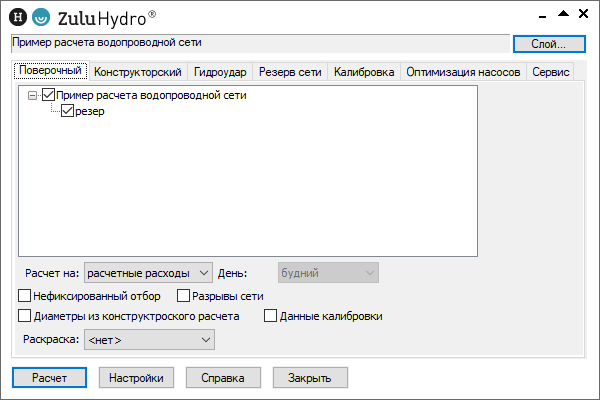Image resolution: width=600 pixels, height=400 pixels.
Task: Uncheck the root layer 'Пример расчета водопроводной сети'
Action: coord(49,96)
